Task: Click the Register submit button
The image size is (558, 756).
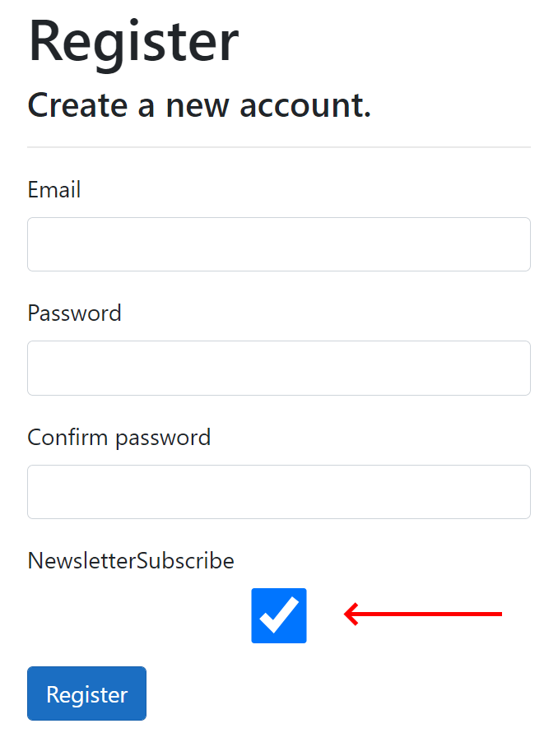Action: (86, 693)
